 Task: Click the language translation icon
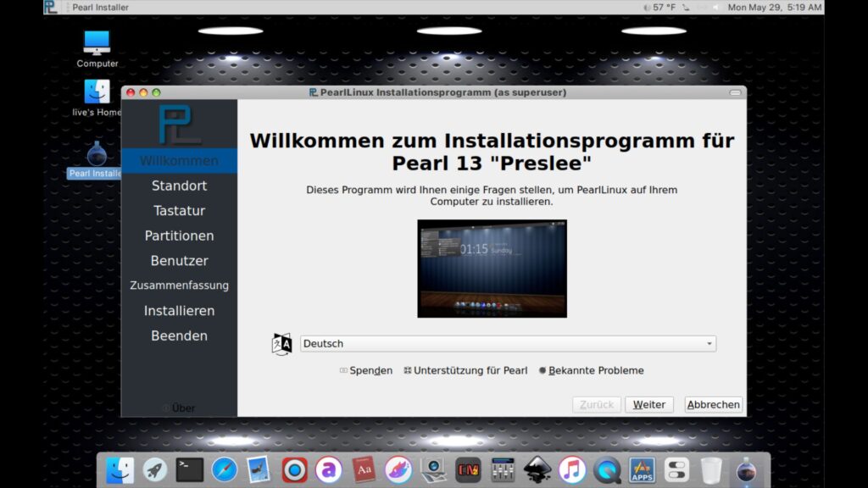point(281,344)
